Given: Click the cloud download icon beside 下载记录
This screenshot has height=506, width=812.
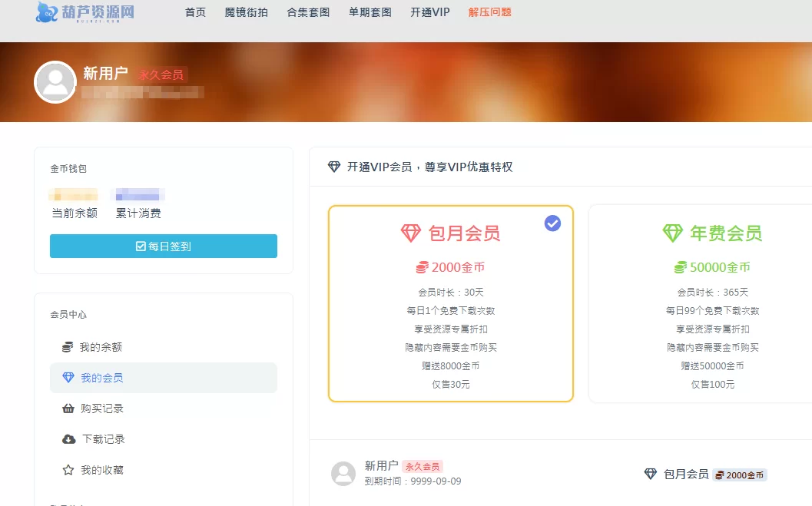Looking at the screenshot, I should click(x=69, y=439).
